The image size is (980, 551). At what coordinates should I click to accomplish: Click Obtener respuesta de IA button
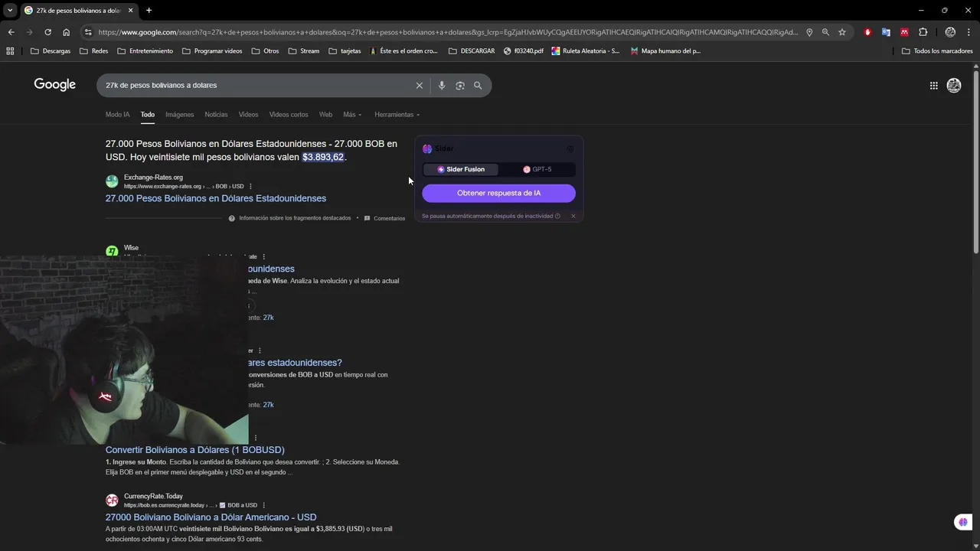click(x=498, y=193)
